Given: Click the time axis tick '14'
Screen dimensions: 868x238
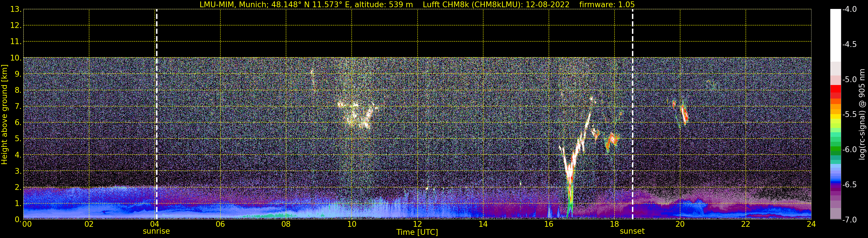Looking at the screenshot, I should coord(483,224).
